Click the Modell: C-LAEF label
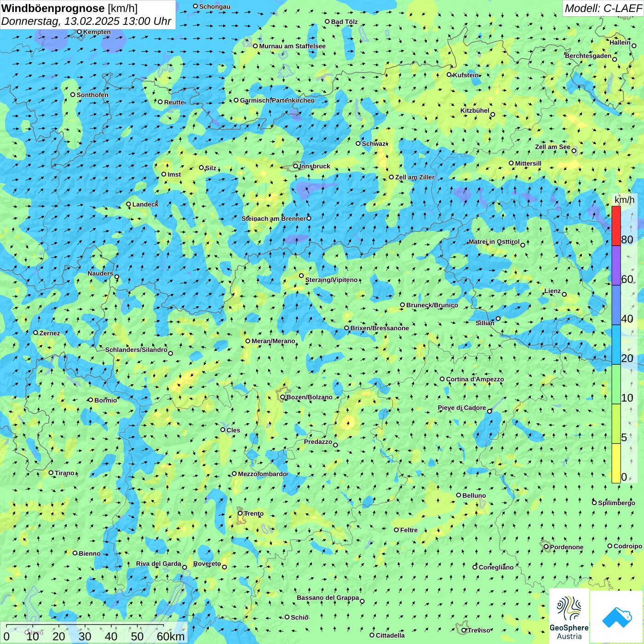The height and width of the screenshot is (644, 644). [603, 8]
